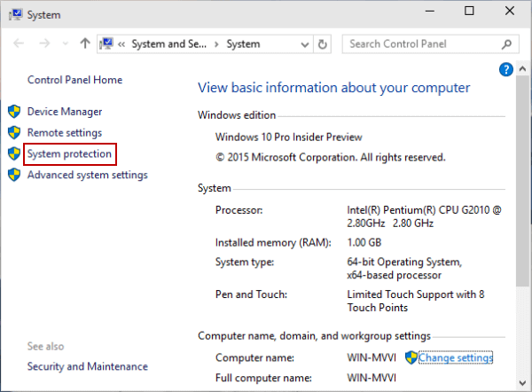532x392 pixels.
Task: Click the '1.00 GB' memory value
Action: pos(364,243)
